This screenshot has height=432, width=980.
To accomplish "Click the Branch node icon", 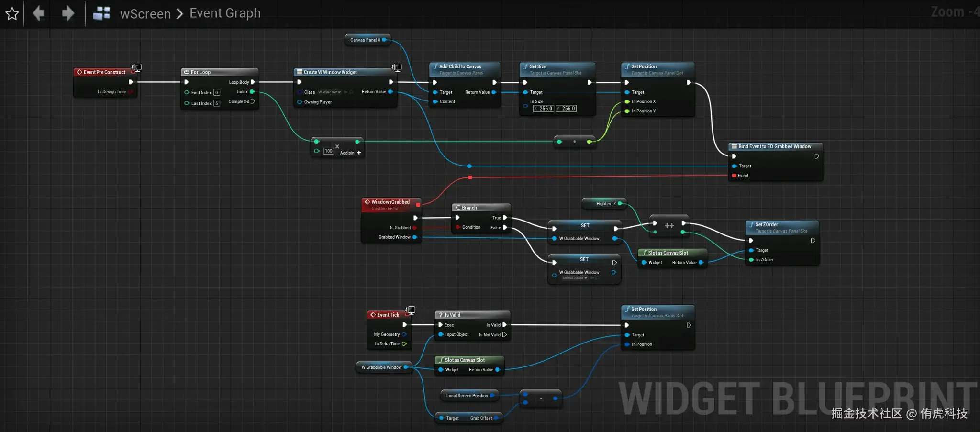I will click(457, 208).
